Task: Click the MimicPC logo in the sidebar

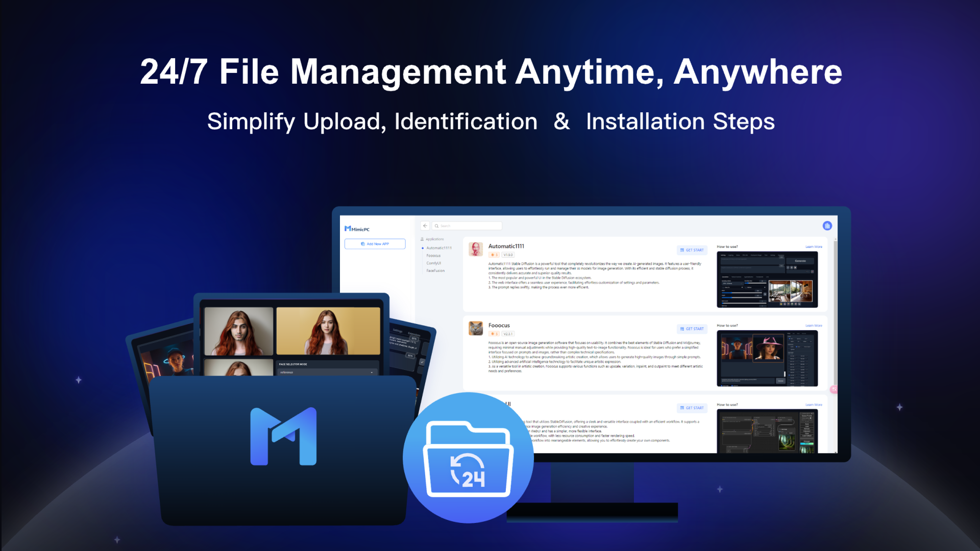Action: click(x=357, y=229)
